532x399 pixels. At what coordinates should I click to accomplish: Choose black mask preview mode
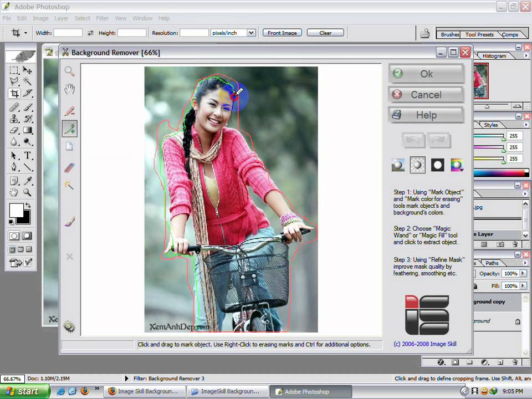[438, 165]
